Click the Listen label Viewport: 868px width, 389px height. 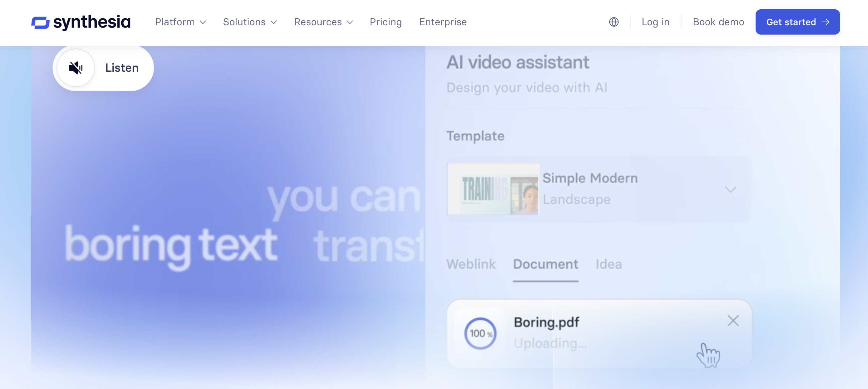click(x=122, y=68)
